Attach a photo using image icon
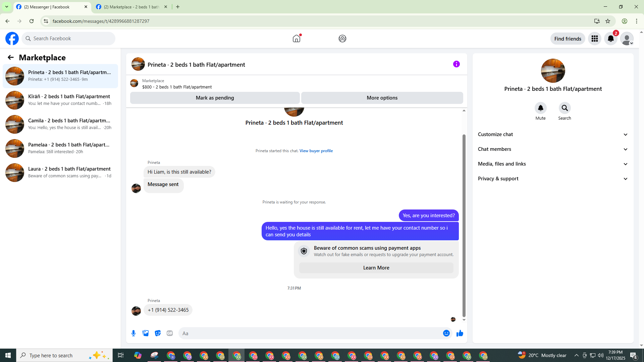Image resolution: width=644 pixels, height=362 pixels. click(x=146, y=333)
